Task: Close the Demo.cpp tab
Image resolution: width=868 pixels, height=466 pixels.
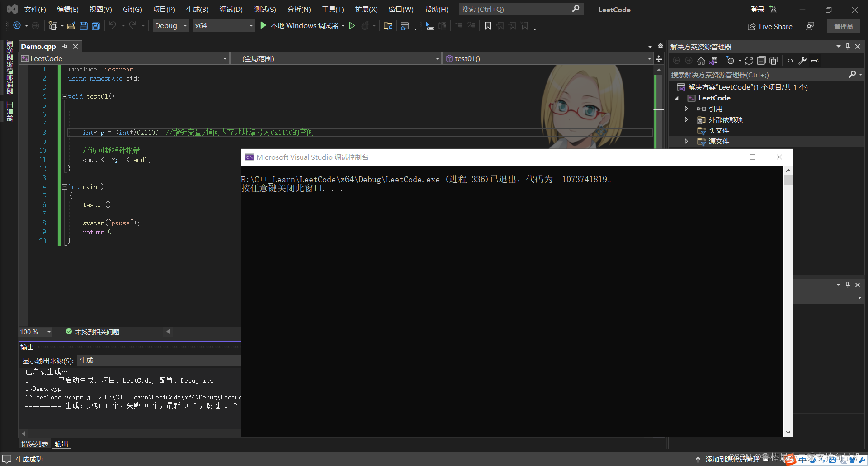Action: [x=75, y=47]
